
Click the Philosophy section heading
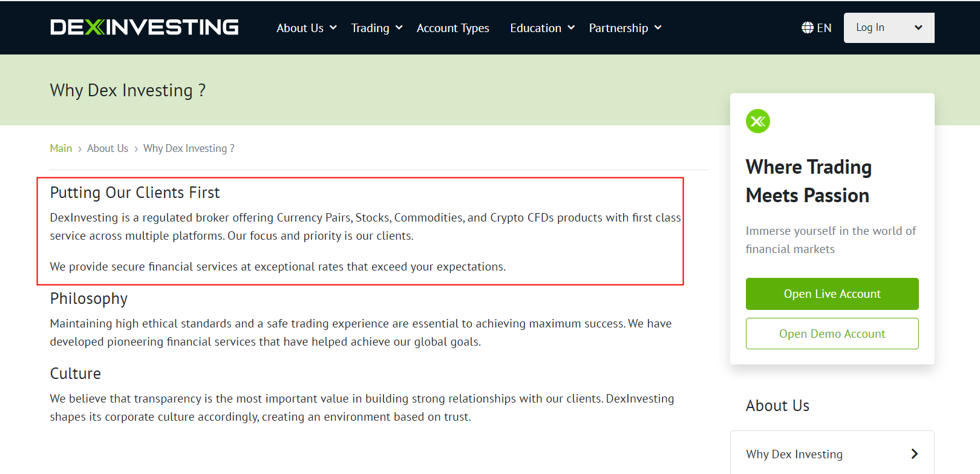(x=89, y=298)
